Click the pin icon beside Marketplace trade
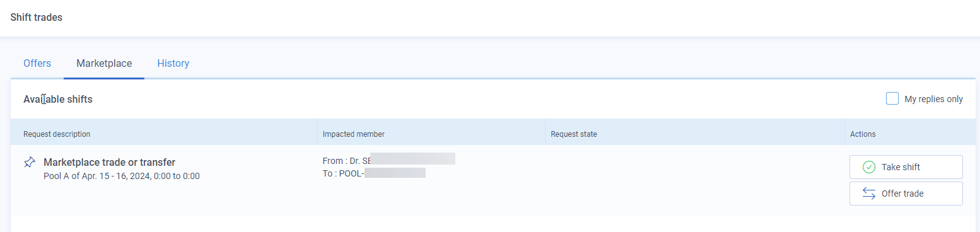The width and height of the screenshot is (980, 232). (29, 163)
